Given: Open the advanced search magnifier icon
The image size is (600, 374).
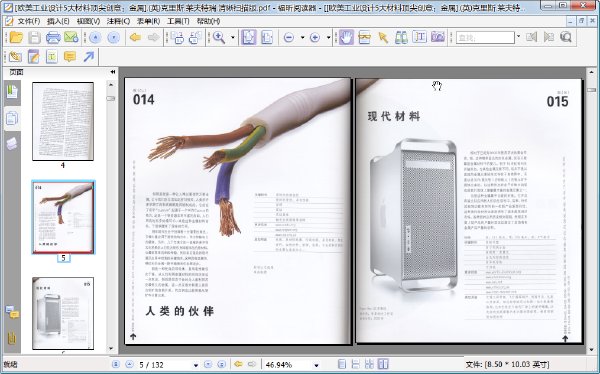Looking at the screenshot, I should pos(566,37).
